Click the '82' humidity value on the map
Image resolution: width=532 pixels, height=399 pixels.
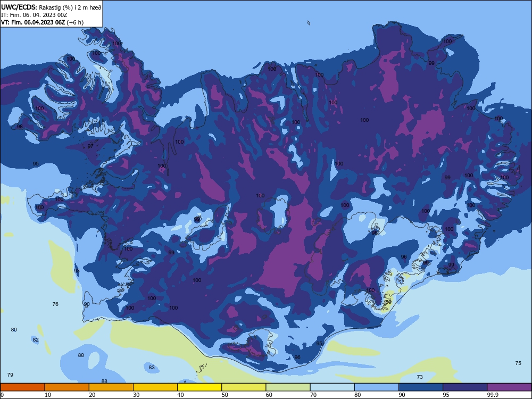tap(36, 339)
